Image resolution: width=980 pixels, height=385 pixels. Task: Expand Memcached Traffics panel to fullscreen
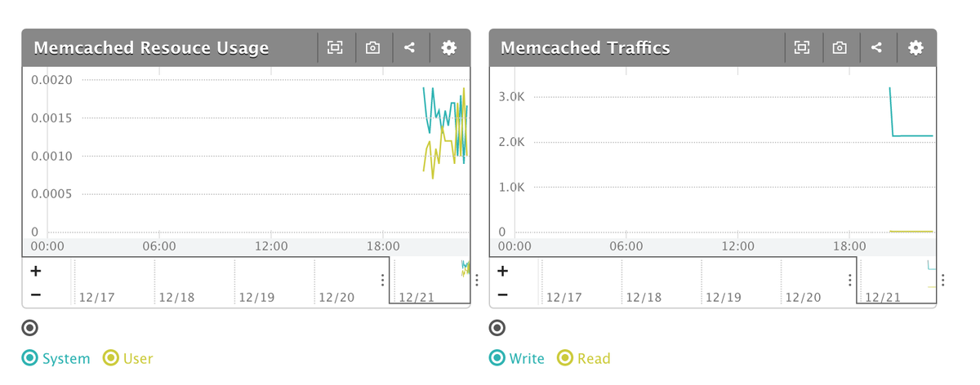tap(802, 48)
